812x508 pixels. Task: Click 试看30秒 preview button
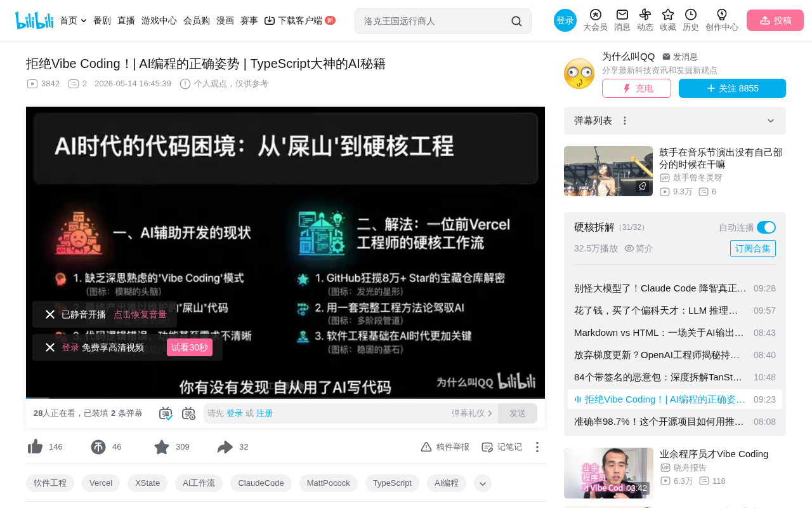(190, 347)
